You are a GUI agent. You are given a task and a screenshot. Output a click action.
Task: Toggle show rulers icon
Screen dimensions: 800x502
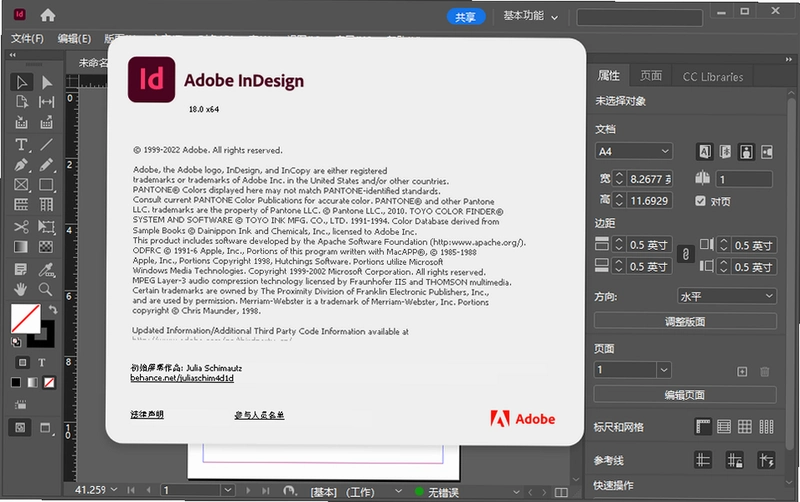(x=703, y=426)
